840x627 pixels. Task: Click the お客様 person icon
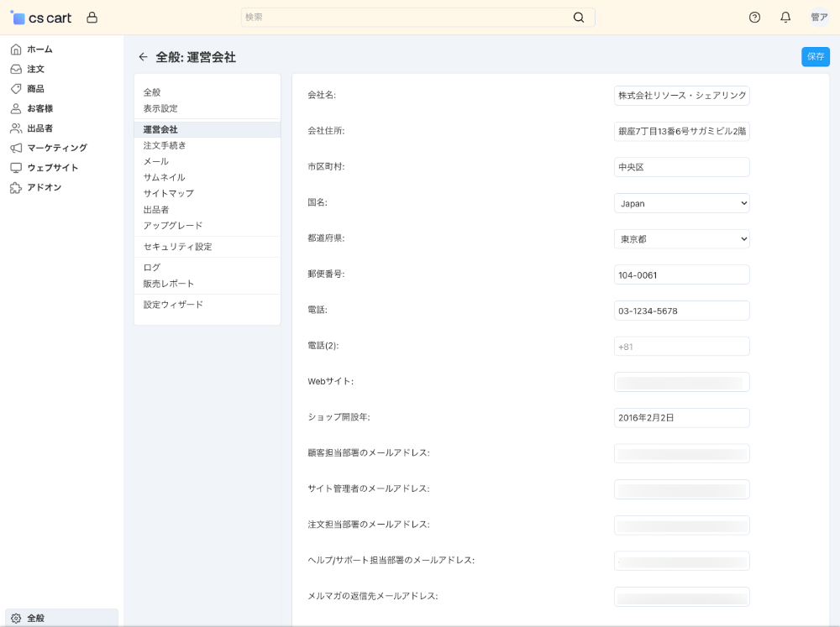tap(16, 108)
